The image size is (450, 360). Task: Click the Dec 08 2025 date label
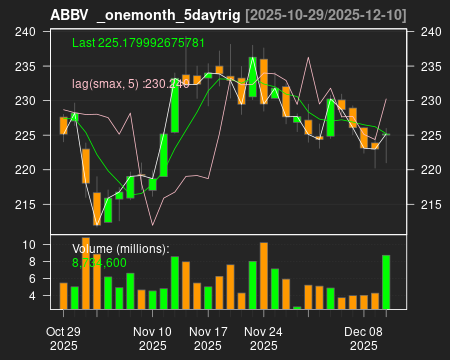click(x=363, y=338)
